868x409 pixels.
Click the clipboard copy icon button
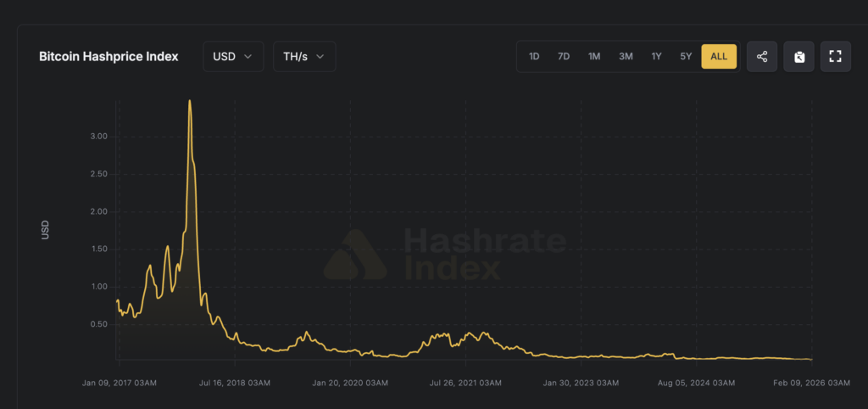coord(798,57)
